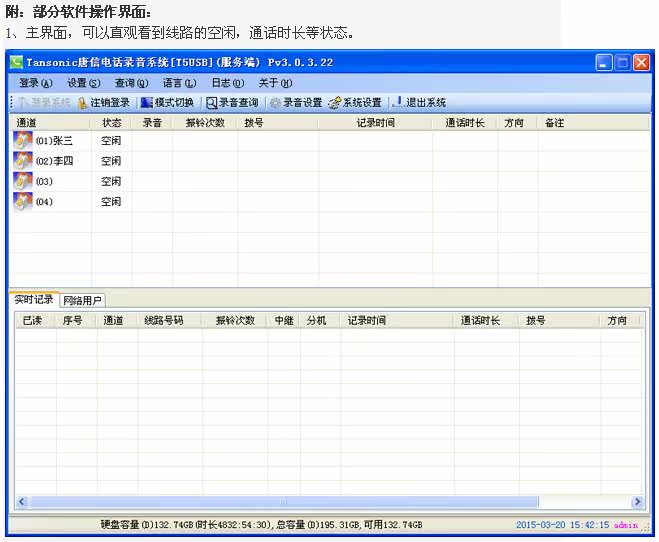659x542 pixels.
Task: Click the 模式切换 toolbar icon
Action: pyautogui.click(x=146, y=103)
